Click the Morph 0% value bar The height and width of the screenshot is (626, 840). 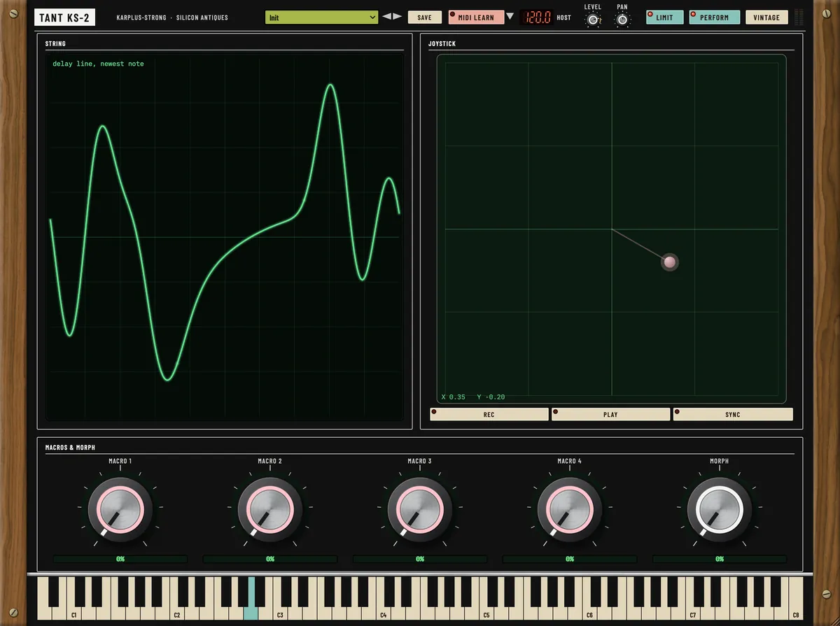pos(720,560)
